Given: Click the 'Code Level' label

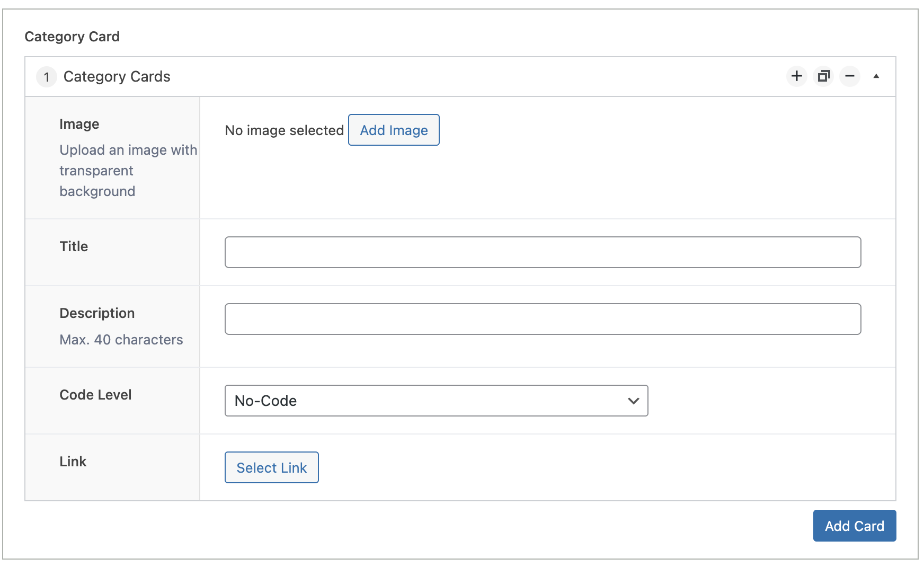Looking at the screenshot, I should click(95, 395).
